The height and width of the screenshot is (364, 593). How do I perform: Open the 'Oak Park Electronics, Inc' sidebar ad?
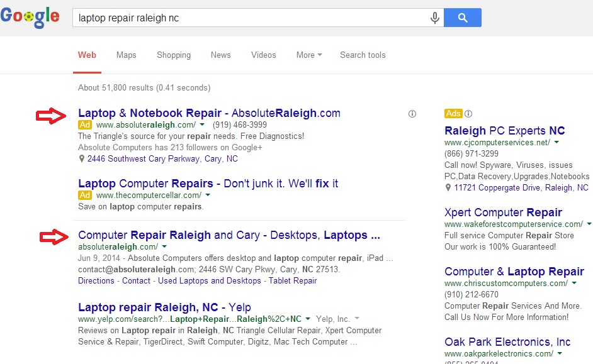click(507, 342)
